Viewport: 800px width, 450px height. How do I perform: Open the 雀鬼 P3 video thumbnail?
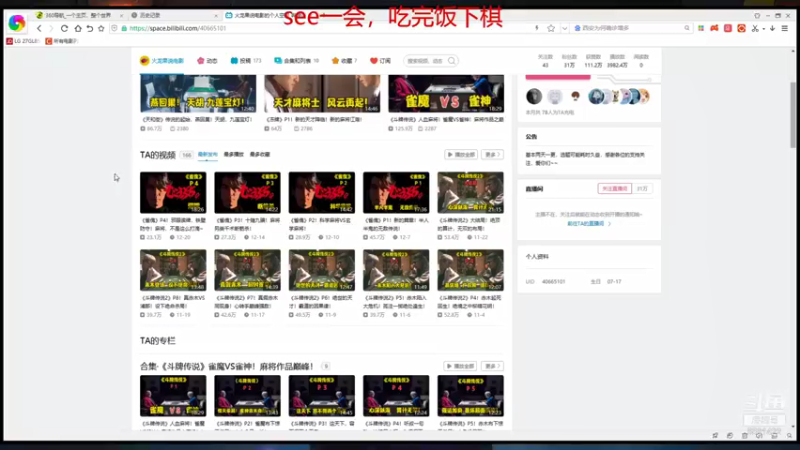point(247,192)
